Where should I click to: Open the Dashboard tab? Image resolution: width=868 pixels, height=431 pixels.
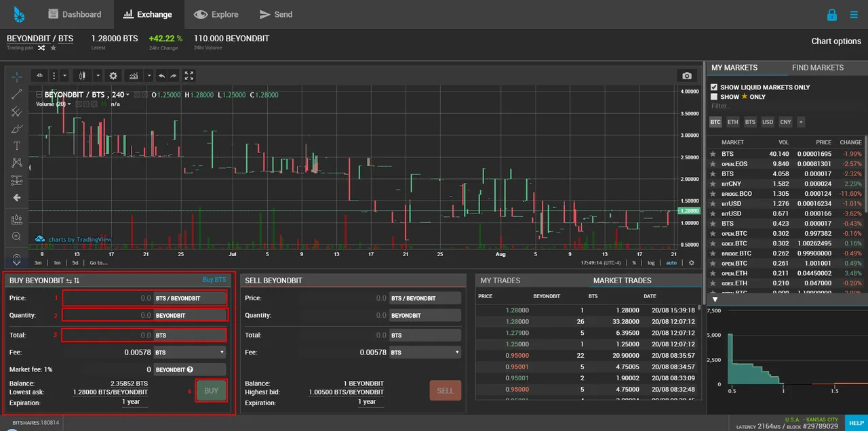pos(75,14)
